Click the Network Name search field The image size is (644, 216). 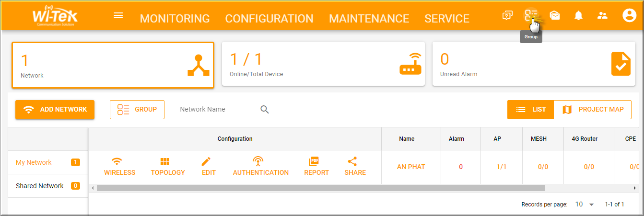(x=218, y=109)
